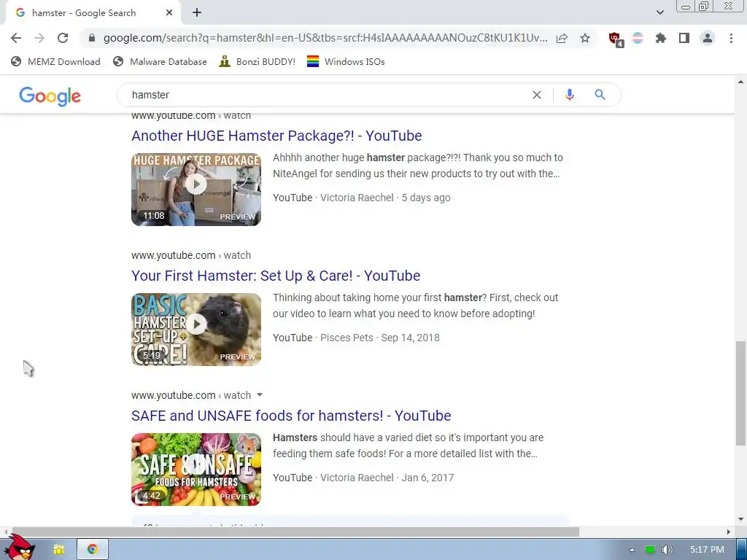The width and height of the screenshot is (747, 560).
Task: Play the Safe & Unsafe Foods thumbnail
Action: [196, 470]
